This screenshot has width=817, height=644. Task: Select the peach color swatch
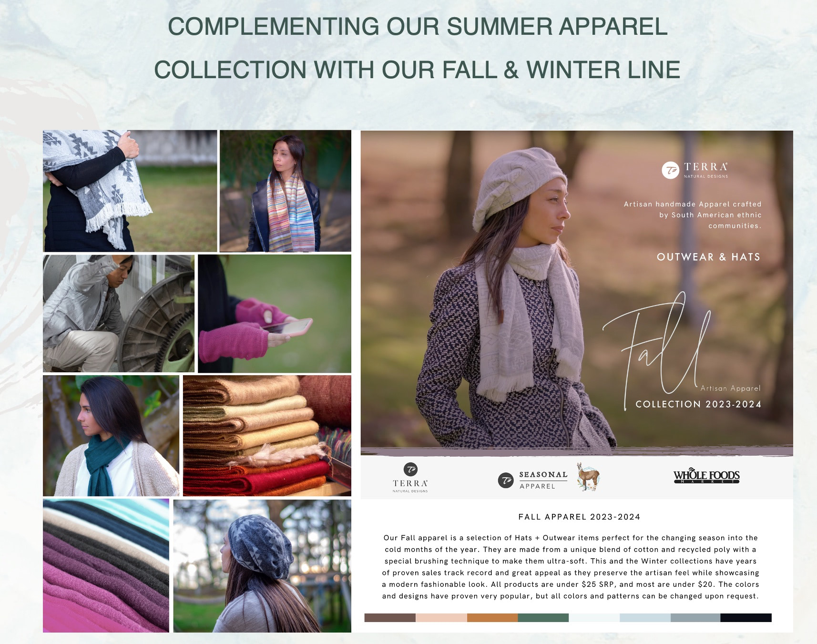tap(441, 618)
